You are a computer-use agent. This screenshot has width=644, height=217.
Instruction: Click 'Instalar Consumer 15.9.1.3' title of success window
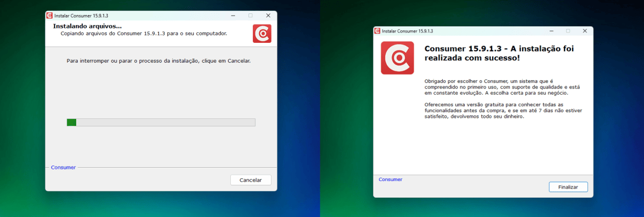click(408, 31)
